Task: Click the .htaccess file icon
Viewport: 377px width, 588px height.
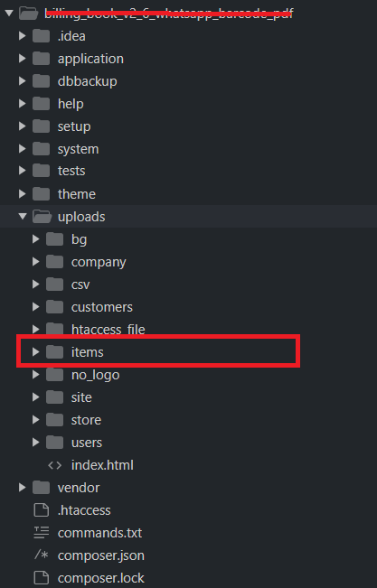Action: 42,510
